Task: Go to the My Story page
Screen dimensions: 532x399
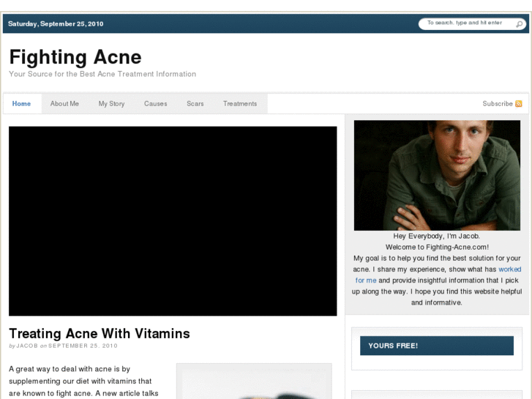Action: (112, 103)
